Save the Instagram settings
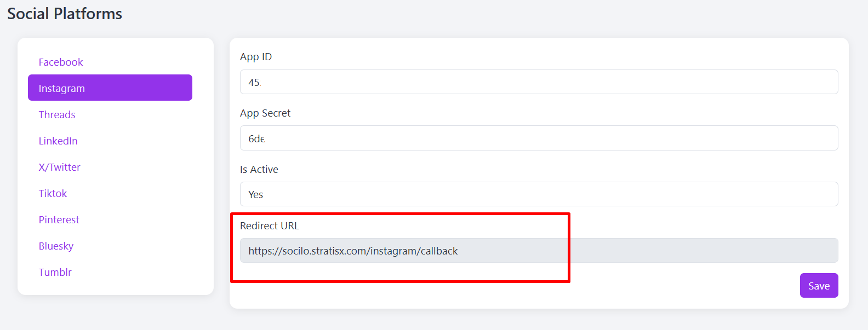Image resolution: width=868 pixels, height=330 pixels. coord(819,286)
